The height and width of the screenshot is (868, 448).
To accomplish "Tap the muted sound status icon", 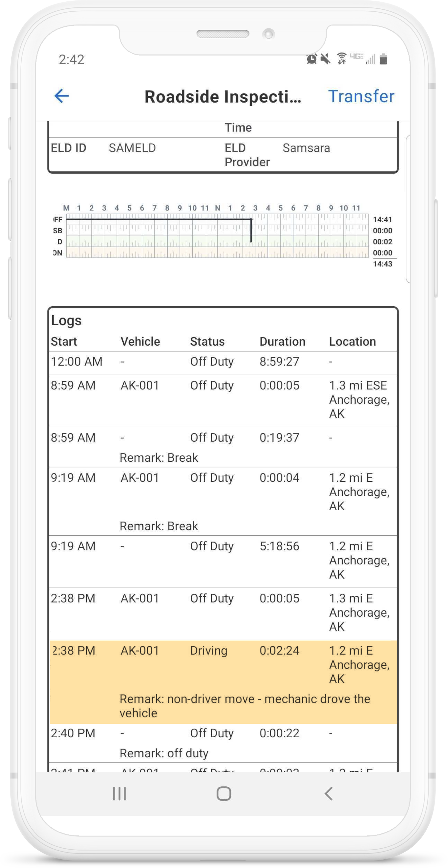I will tap(326, 59).
